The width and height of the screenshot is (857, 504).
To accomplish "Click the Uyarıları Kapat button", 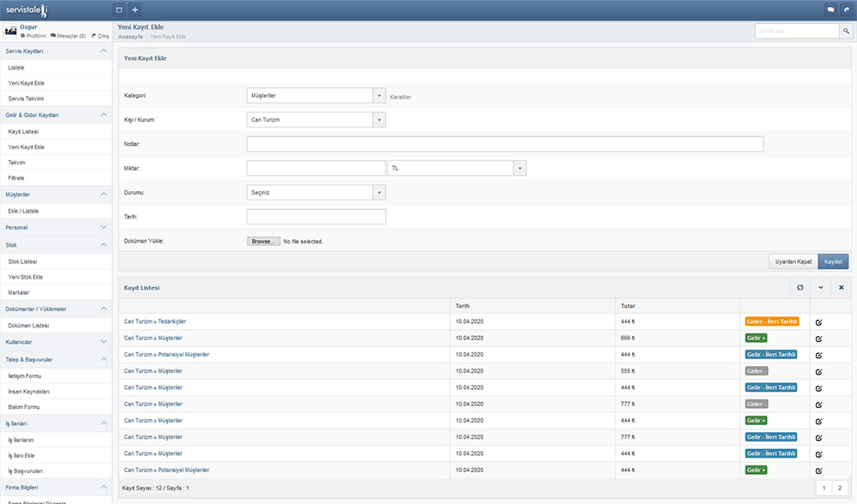I will (793, 261).
